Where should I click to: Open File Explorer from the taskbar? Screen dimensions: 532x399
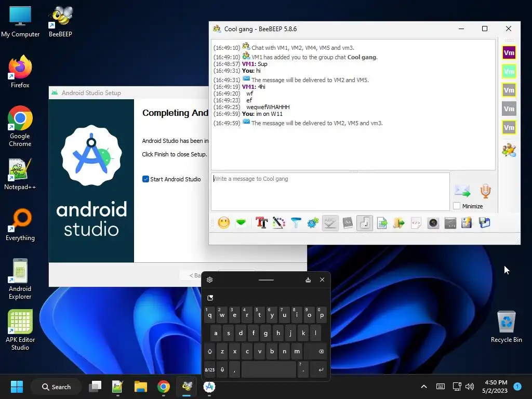point(140,387)
